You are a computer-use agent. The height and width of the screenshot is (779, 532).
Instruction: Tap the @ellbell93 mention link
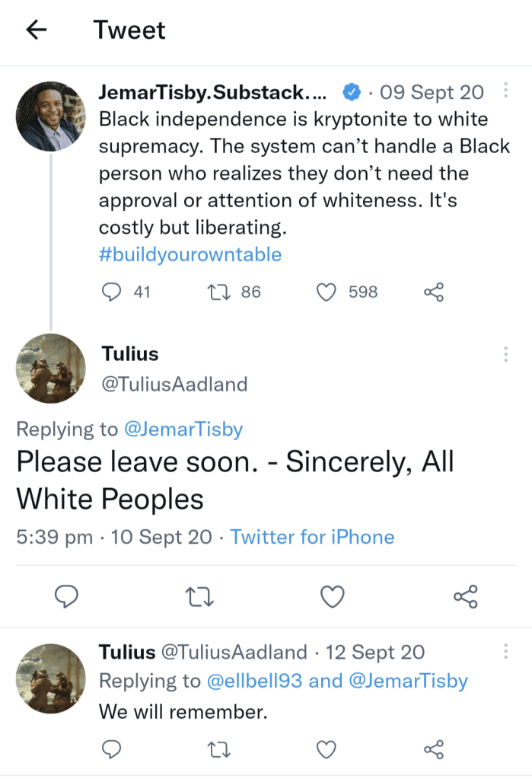(x=255, y=681)
